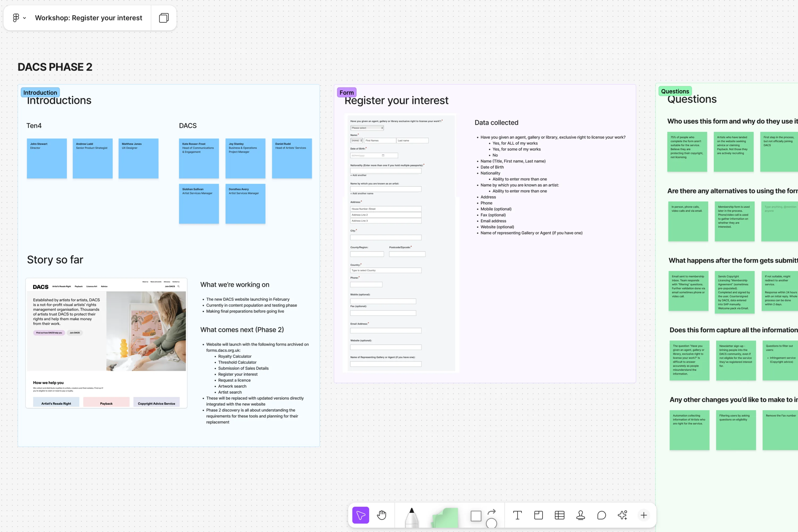Open the pages panel icon beside title
The width and height of the screenshot is (798, 532).
tap(164, 18)
